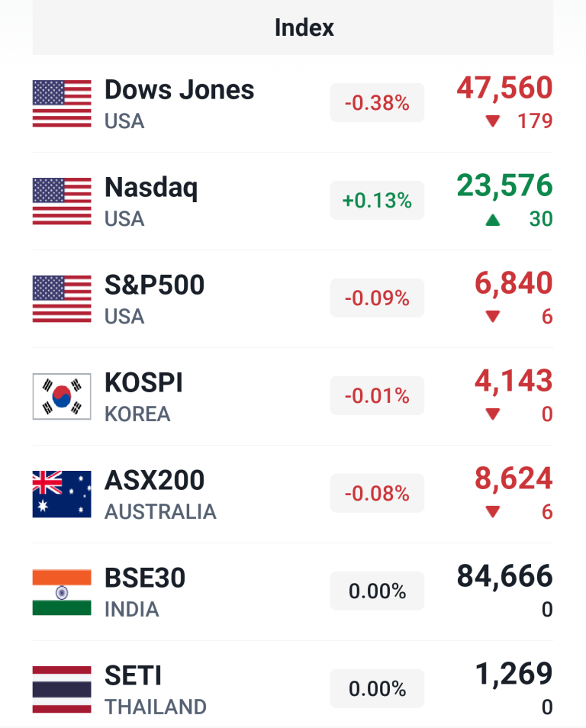This screenshot has height=728, width=586.
Task: Tap the SETI 0.00% change badge
Action: click(377, 689)
